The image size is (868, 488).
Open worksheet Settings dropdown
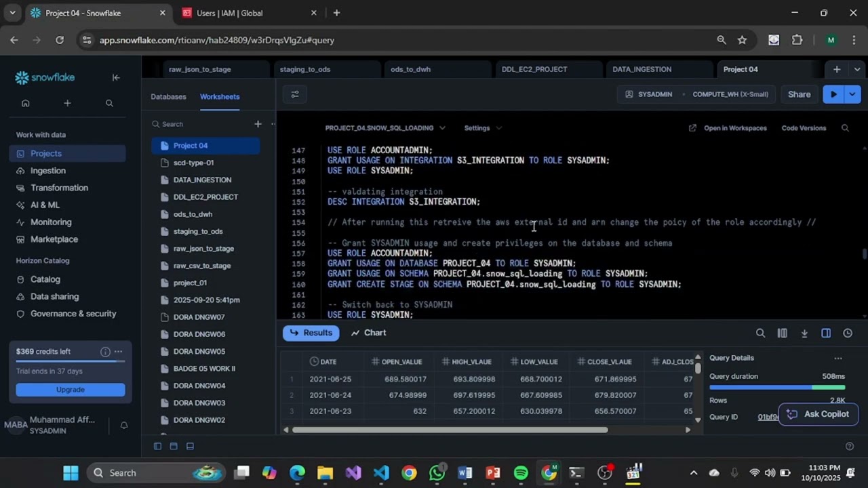pos(483,128)
